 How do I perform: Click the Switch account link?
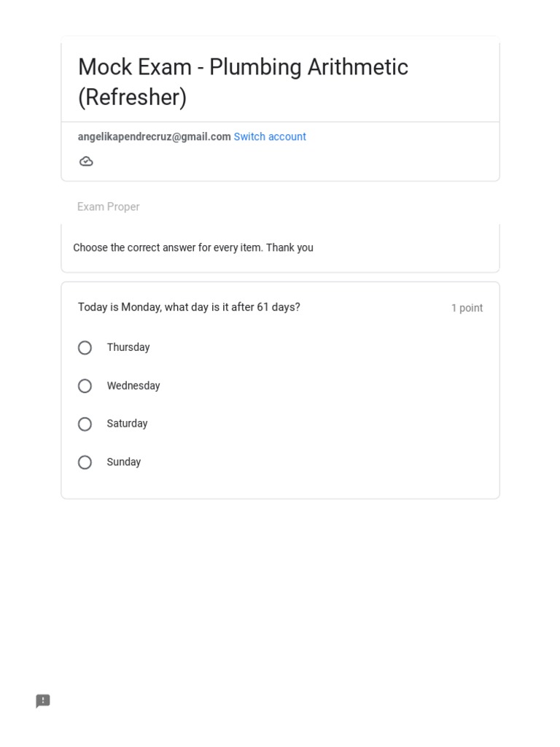270,136
